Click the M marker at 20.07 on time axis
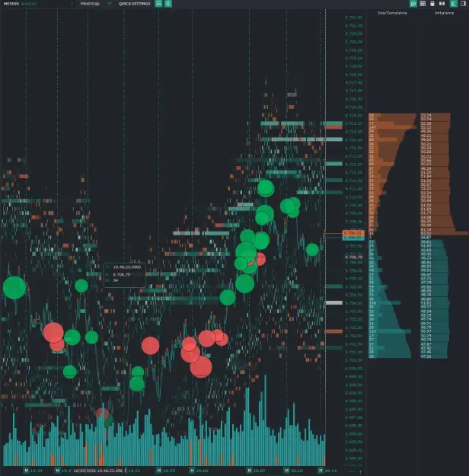 pyautogui.click(x=249, y=471)
